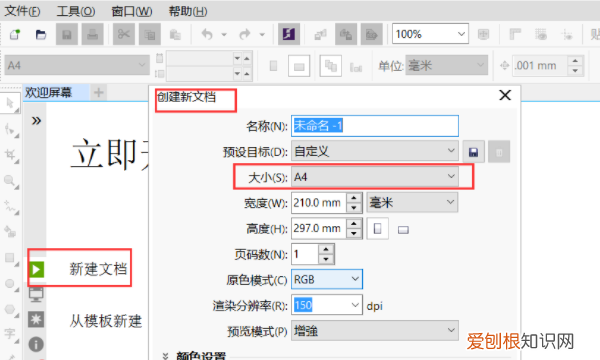Click the monitor Workspace sidebar icon
This screenshot has width=600, height=360.
[36, 294]
